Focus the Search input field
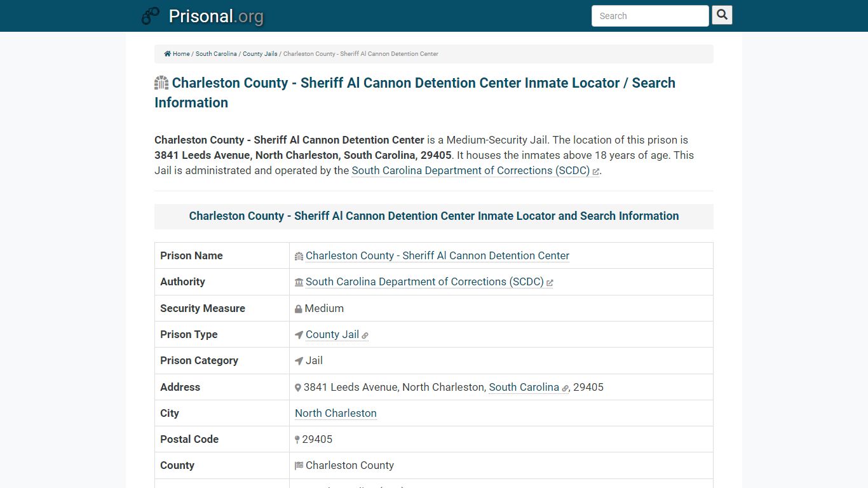 pos(650,16)
